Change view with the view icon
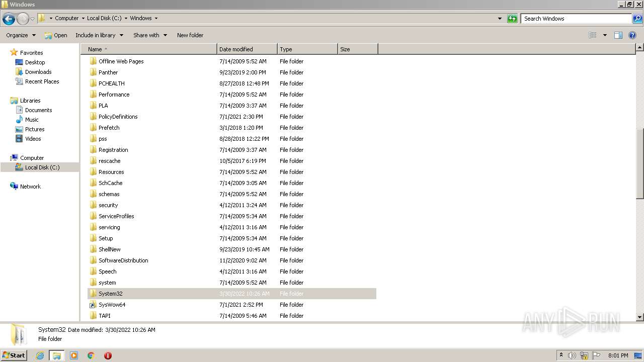 click(x=593, y=35)
